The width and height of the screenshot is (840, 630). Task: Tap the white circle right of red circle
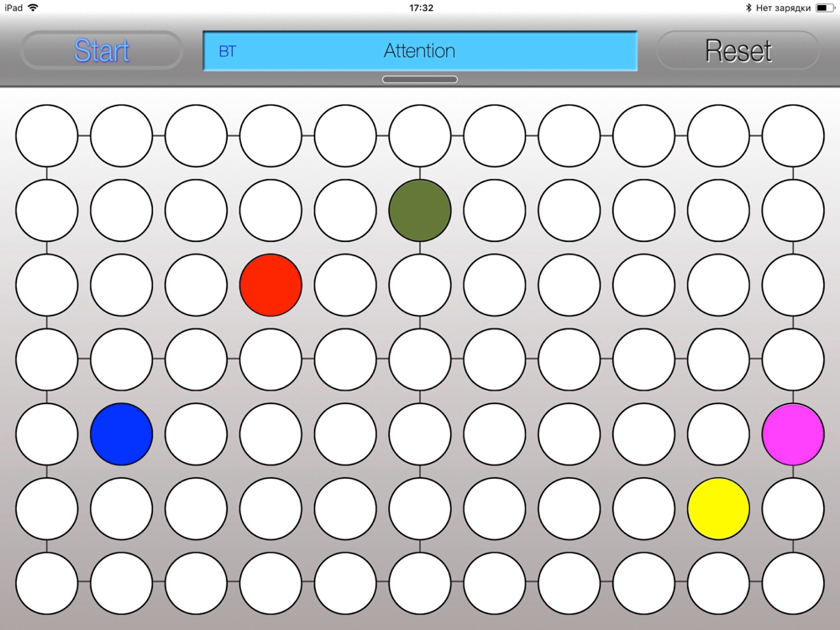345,285
